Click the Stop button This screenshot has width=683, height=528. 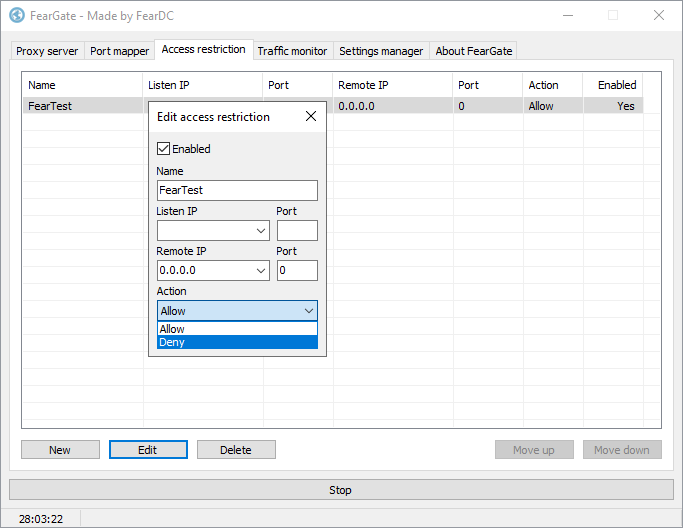coord(341,490)
